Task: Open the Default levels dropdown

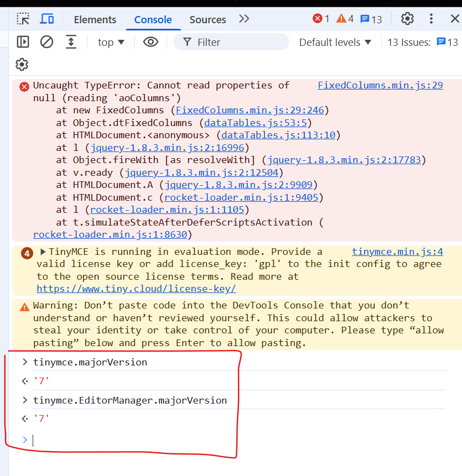Action: click(x=335, y=42)
